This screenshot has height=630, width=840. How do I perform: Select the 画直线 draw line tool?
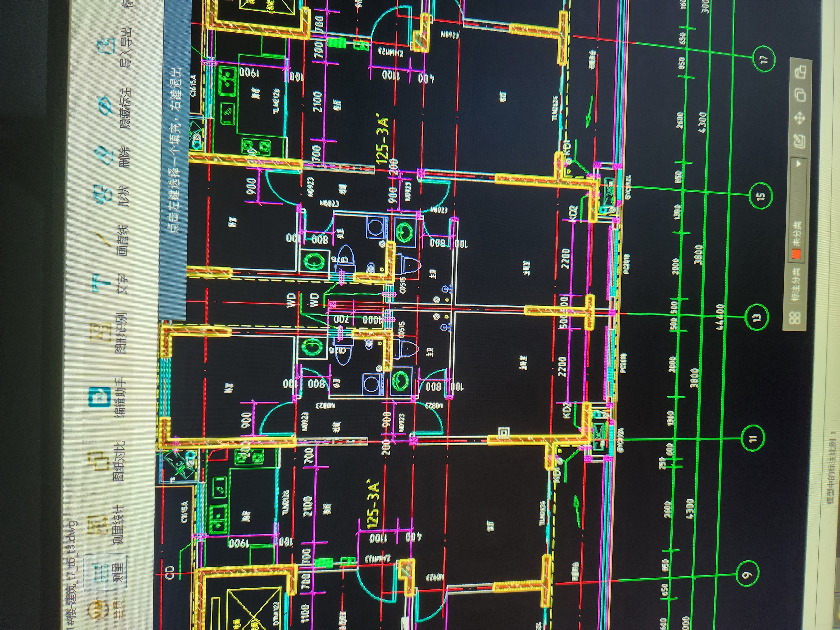[x=111, y=240]
